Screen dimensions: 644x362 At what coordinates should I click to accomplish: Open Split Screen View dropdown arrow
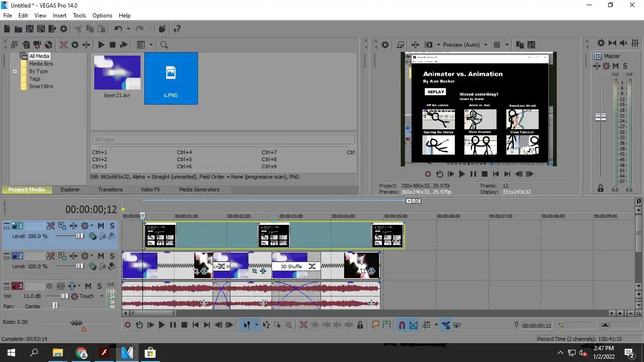click(438, 45)
